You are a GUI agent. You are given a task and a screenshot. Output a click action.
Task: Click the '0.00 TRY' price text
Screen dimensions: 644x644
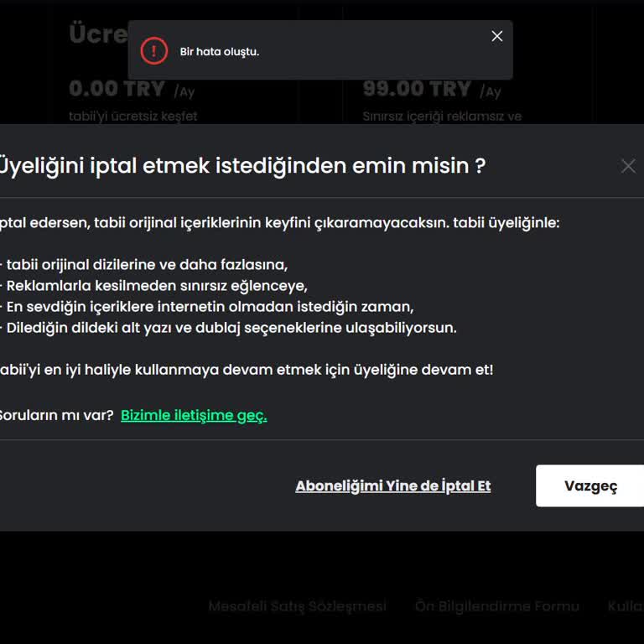click(117, 89)
